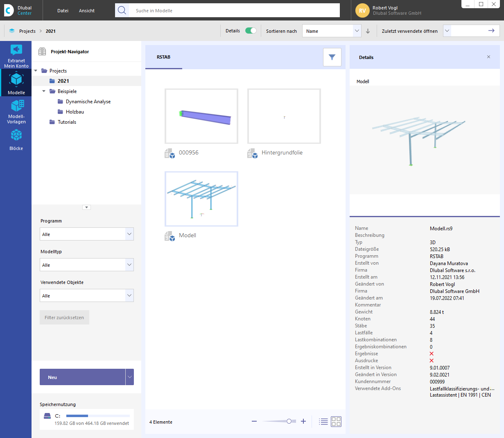
Task: Switch to list view
Action: [323, 422]
